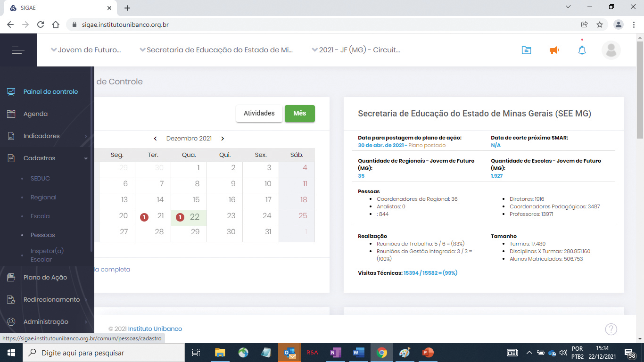Open Word from the taskbar
Image resolution: width=644 pixels, height=362 pixels.
[358, 353]
